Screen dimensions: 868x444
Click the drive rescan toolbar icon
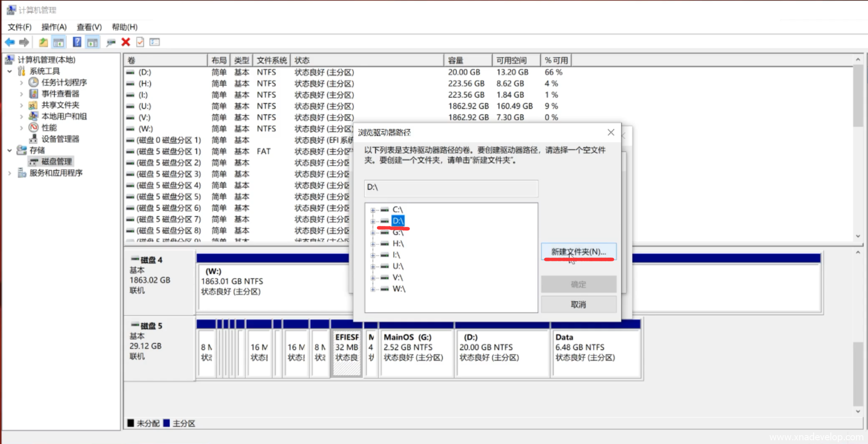click(111, 42)
